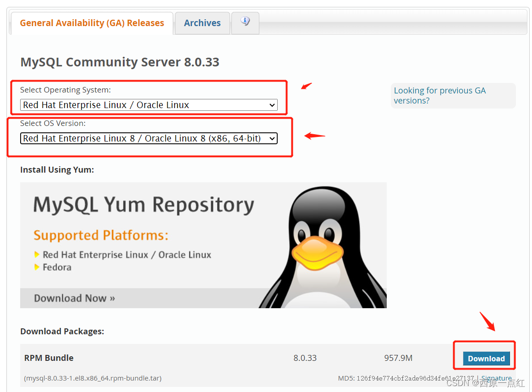Click Download Now on the Yum banner

[74, 298]
